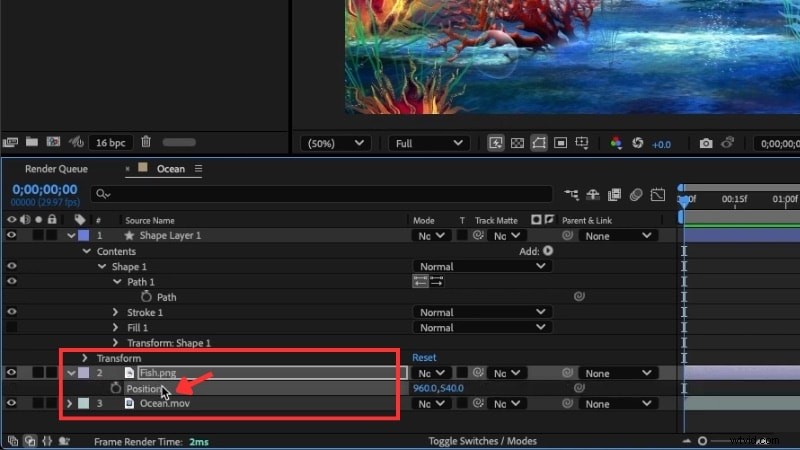Open the Ocean panel menu icon

[x=198, y=168]
